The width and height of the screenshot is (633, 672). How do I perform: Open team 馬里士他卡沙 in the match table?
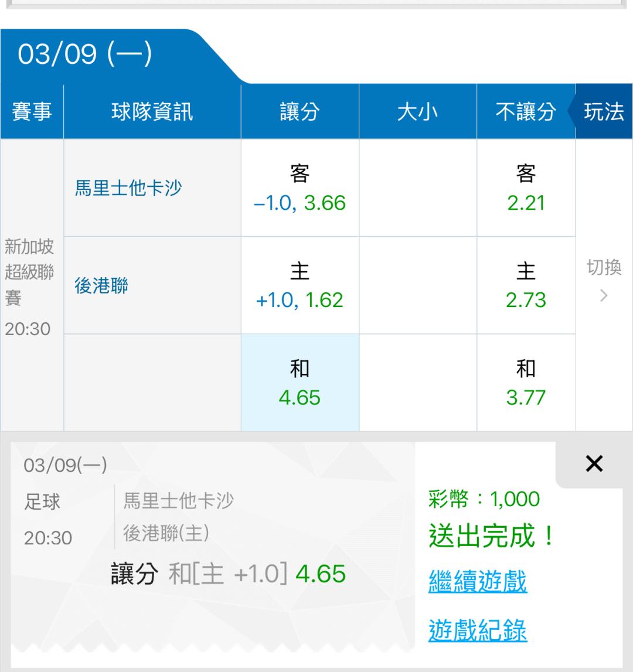pyautogui.click(x=128, y=189)
